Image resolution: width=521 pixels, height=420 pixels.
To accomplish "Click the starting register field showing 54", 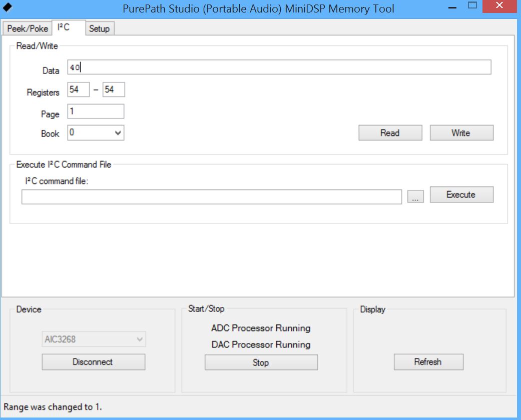I will click(x=78, y=89).
